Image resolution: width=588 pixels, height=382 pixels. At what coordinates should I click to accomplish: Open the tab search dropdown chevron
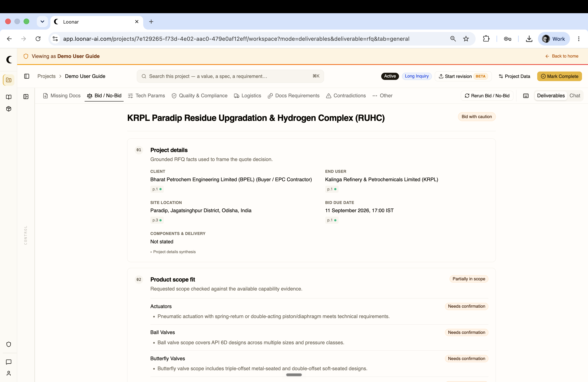(42, 22)
